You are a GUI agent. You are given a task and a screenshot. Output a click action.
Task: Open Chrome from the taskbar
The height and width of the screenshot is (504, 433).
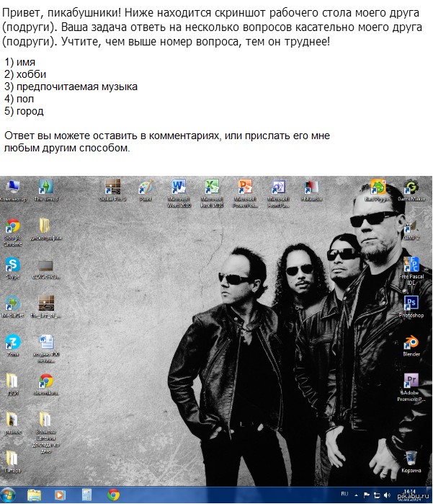pos(113,495)
